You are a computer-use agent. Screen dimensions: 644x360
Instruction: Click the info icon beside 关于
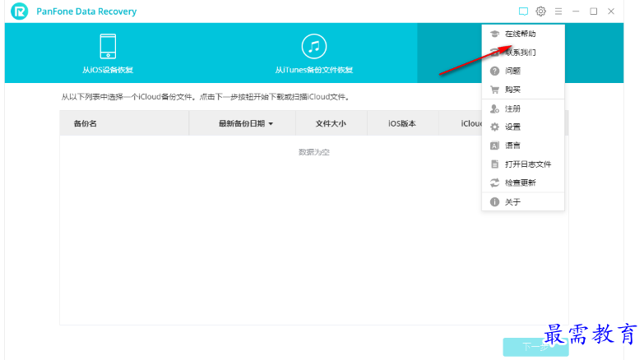pos(494,202)
